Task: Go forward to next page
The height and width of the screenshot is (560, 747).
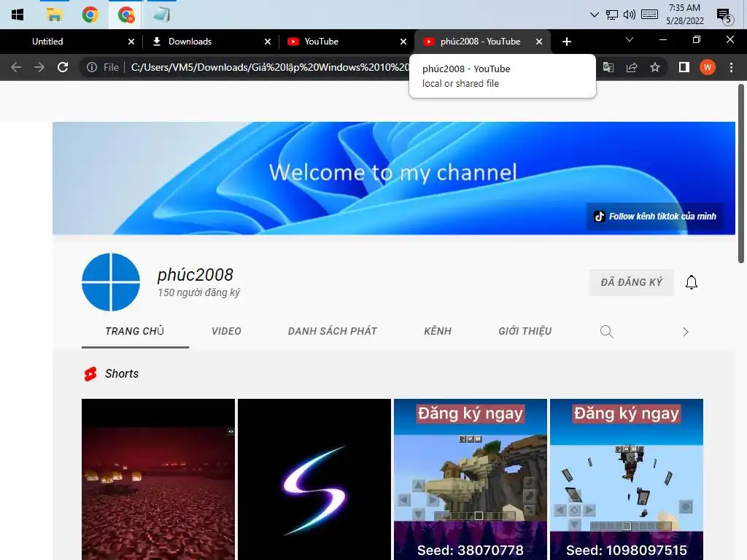Action: (39, 67)
